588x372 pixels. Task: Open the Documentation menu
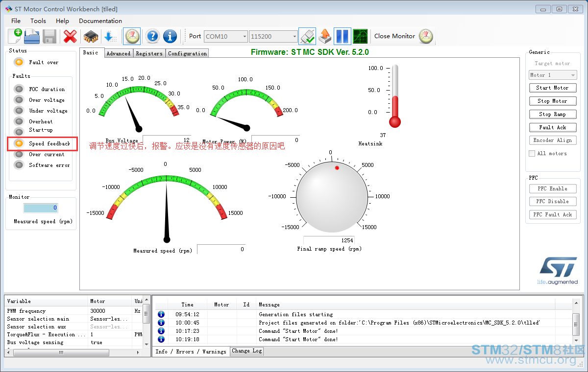click(100, 21)
